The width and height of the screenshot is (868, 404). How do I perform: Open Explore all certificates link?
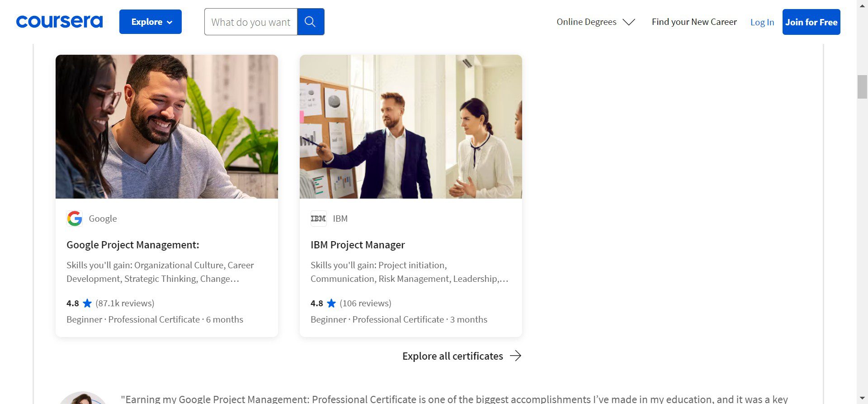(x=453, y=356)
